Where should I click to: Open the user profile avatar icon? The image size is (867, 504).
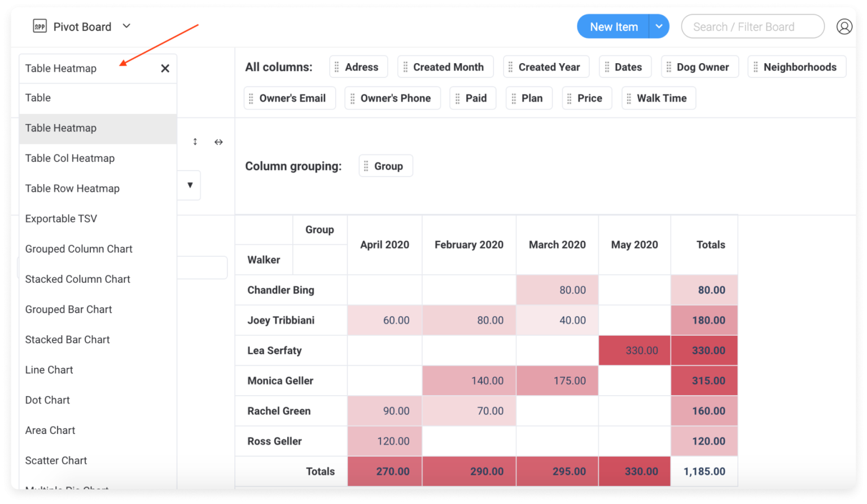point(844,27)
